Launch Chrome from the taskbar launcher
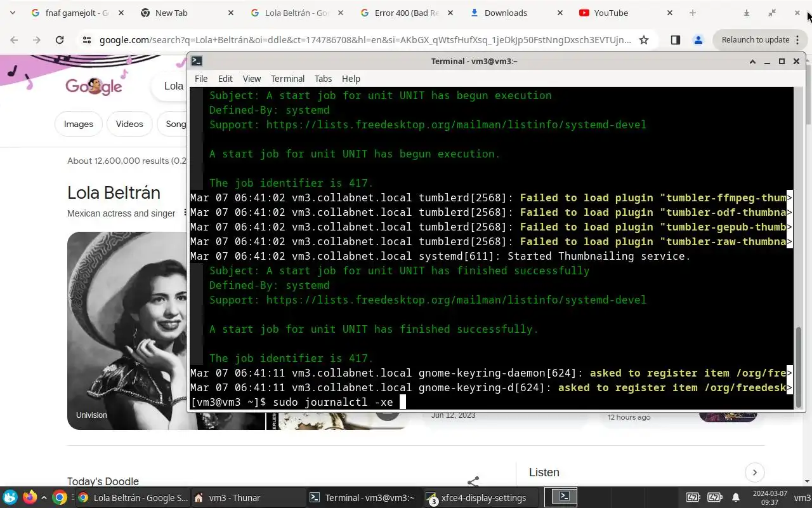The width and height of the screenshot is (812, 508). 60,497
